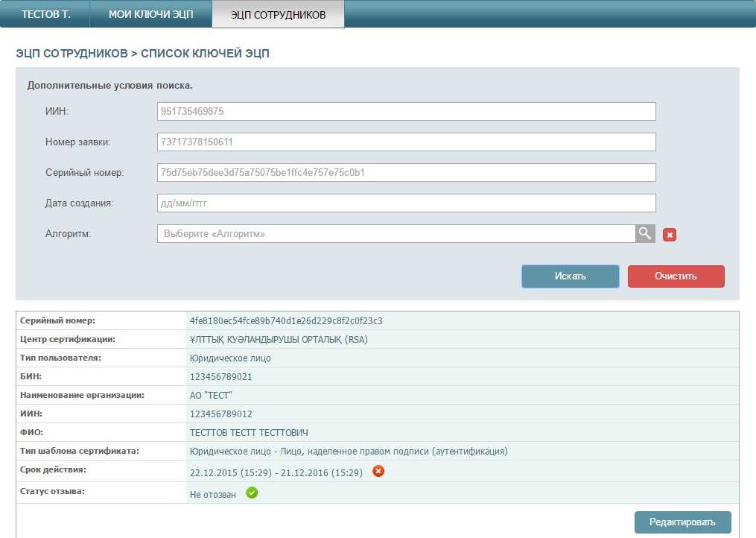The image size is (756, 538).
Task: Focus the ИИН search input field
Action: click(406, 111)
